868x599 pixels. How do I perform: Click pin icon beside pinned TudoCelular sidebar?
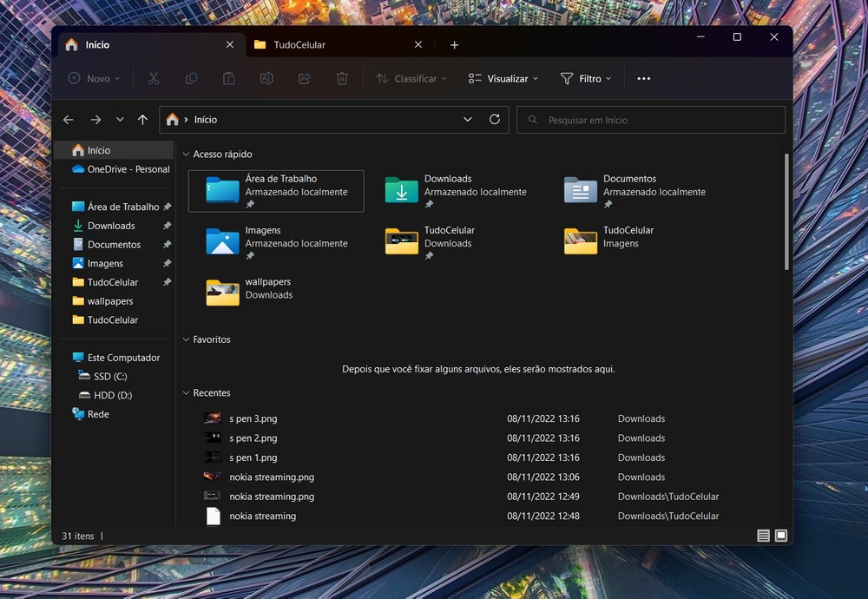(x=167, y=282)
